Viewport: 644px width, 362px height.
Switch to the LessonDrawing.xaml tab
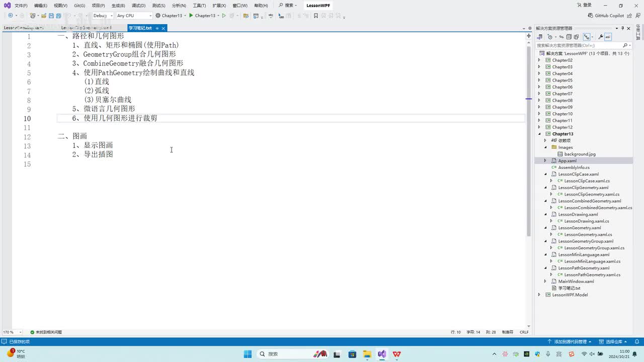(x=24, y=28)
